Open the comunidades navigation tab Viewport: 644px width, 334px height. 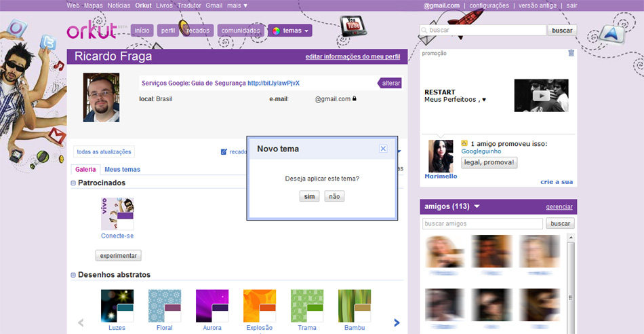click(x=241, y=31)
